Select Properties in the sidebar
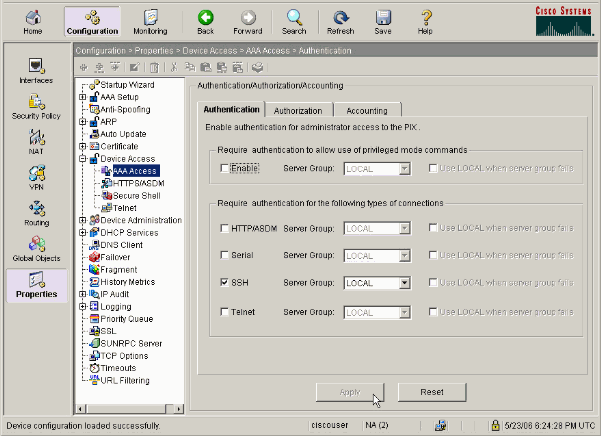Screen dimensions: 601x436 (36, 285)
